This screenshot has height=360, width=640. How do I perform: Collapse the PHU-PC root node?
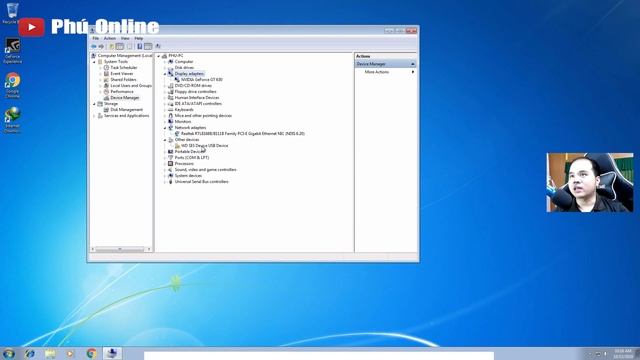(x=159, y=56)
